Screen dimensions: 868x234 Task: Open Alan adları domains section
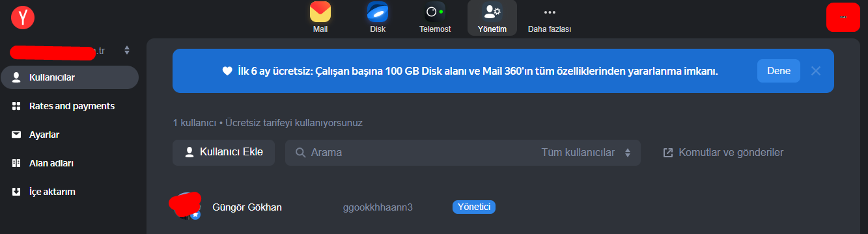(70, 163)
